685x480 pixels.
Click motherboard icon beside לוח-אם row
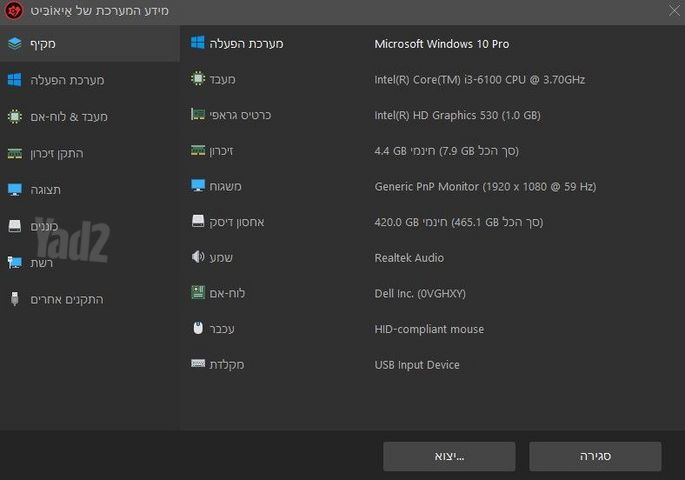[x=198, y=292]
